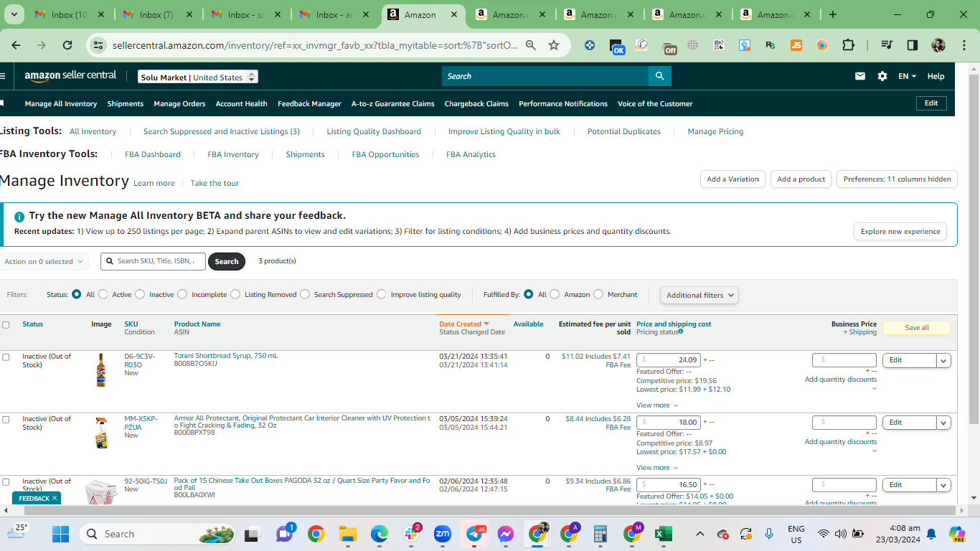Select the Incomplete status filter radio
Screen dimensions: 980x551
pos(182,294)
